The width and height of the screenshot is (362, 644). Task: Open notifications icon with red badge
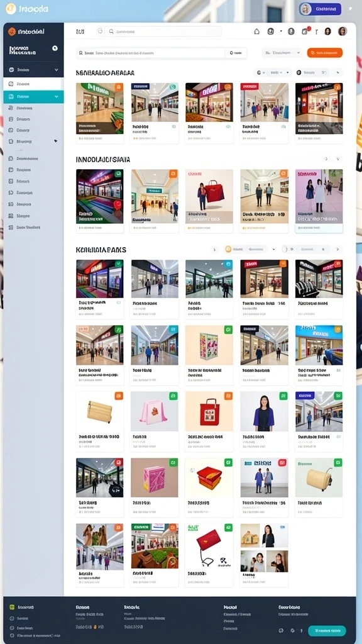[305, 31]
